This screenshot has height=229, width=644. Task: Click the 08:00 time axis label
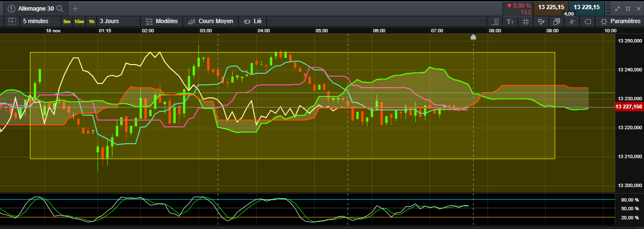coord(495,30)
